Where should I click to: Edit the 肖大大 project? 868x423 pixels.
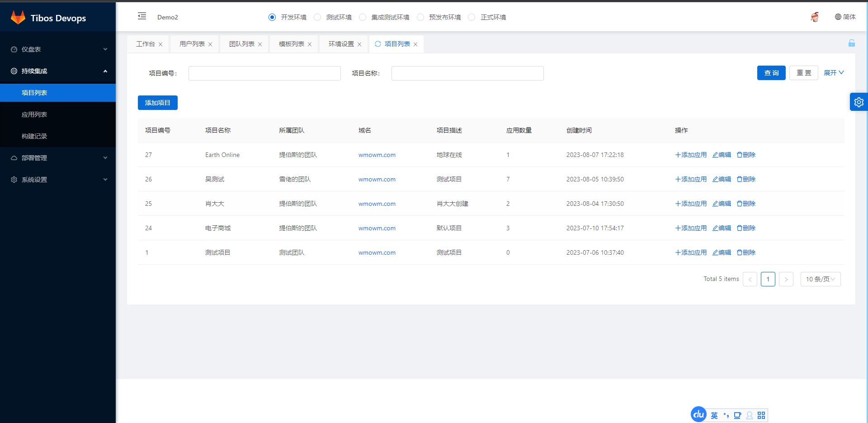[722, 204]
